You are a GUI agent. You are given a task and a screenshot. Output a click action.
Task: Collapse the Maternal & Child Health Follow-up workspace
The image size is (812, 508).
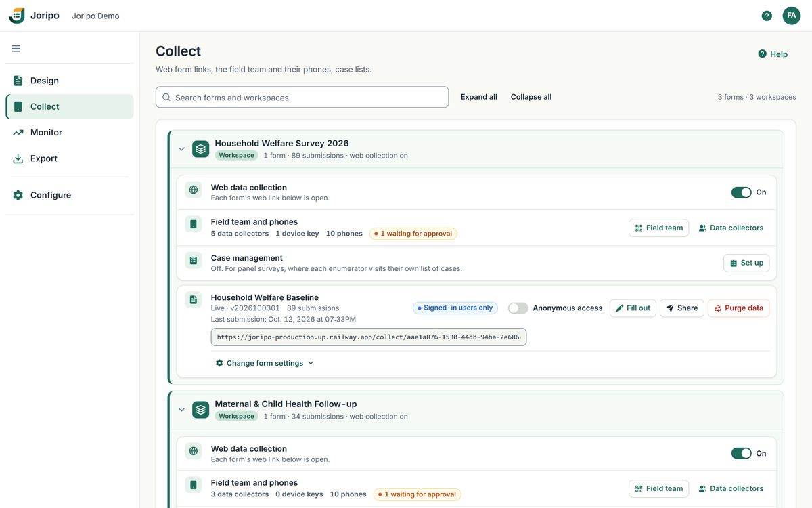(181, 410)
